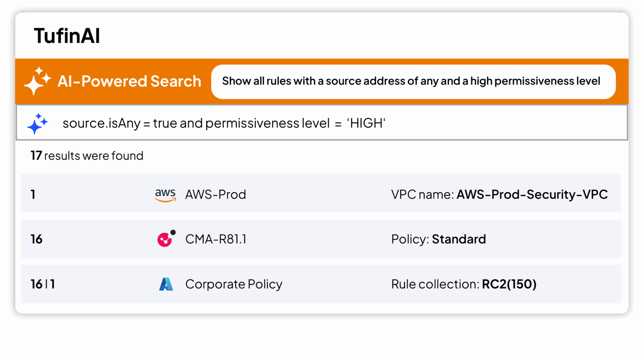Click the 'HIGH' value in the query
Viewport: 644px width, 358px height.
click(x=366, y=123)
